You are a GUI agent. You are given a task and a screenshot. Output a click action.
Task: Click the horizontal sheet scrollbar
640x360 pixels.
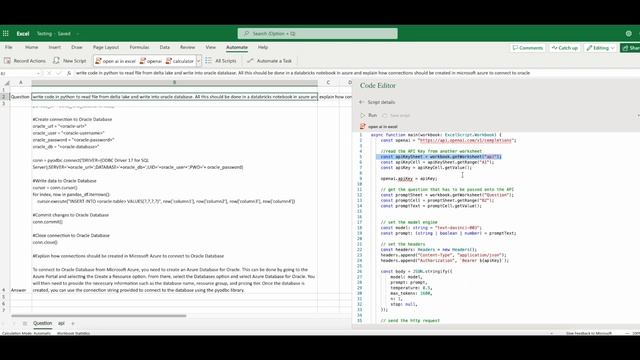tap(98, 316)
